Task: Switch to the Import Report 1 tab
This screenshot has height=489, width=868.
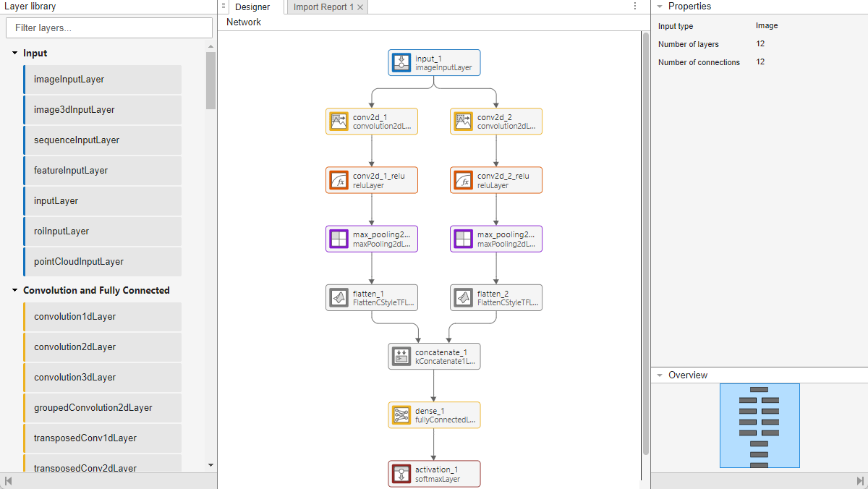Action: pyautogui.click(x=323, y=7)
